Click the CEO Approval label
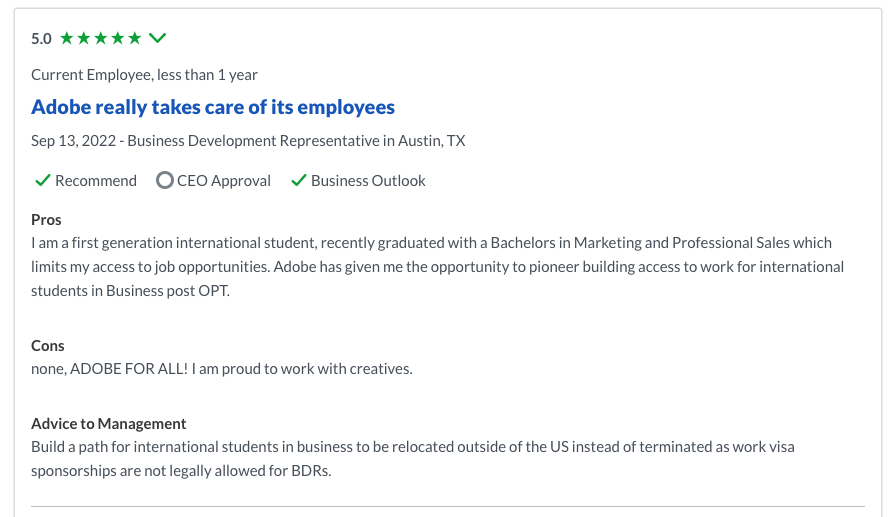Image resolution: width=888 pixels, height=517 pixels. tap(224, 181)
